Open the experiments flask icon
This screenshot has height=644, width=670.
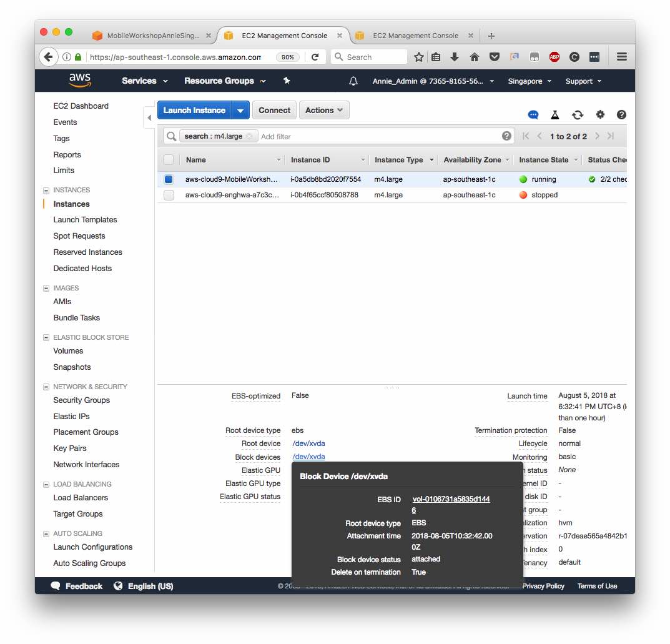pos(555,114)
